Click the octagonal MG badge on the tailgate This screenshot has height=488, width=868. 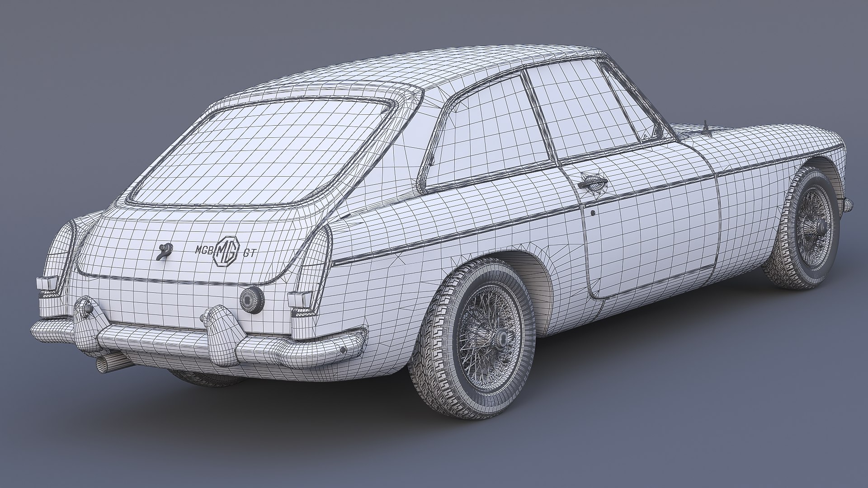(226, 251)
